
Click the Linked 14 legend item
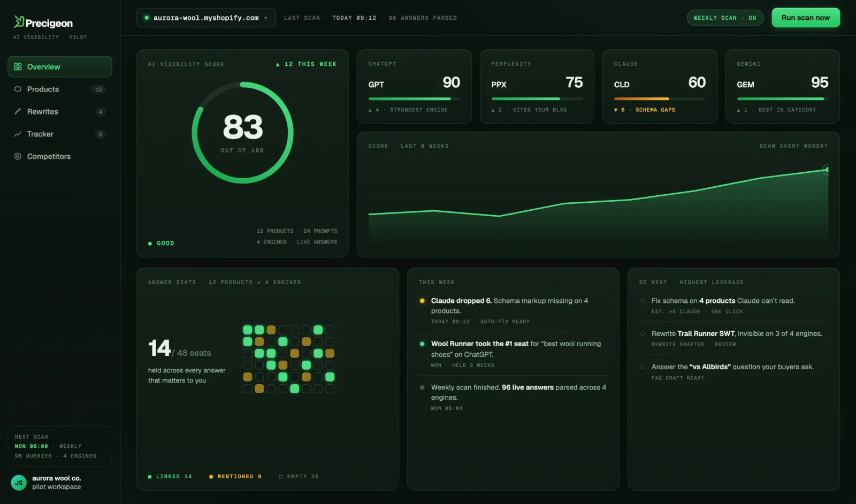click(x=170, y=476)
